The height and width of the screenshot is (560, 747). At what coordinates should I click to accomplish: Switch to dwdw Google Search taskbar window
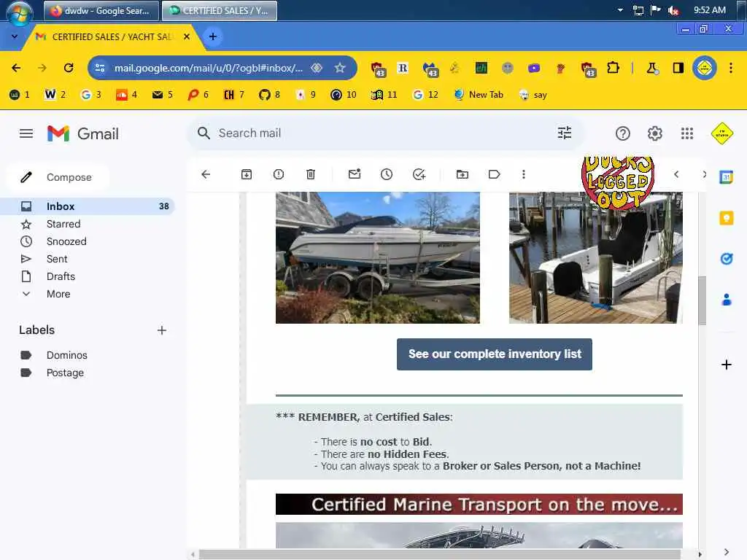click(x=101, y=10)
